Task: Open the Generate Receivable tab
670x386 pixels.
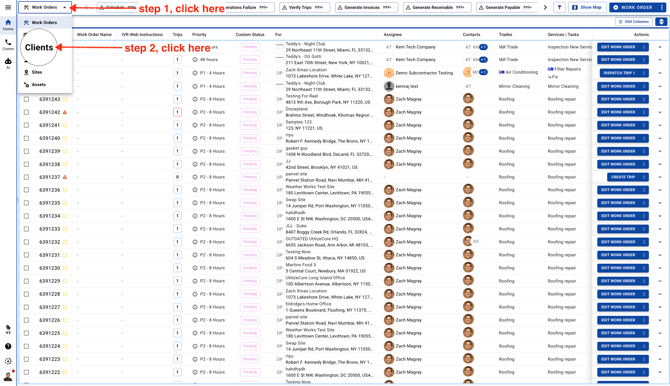Action: click(x=437, y=7)
